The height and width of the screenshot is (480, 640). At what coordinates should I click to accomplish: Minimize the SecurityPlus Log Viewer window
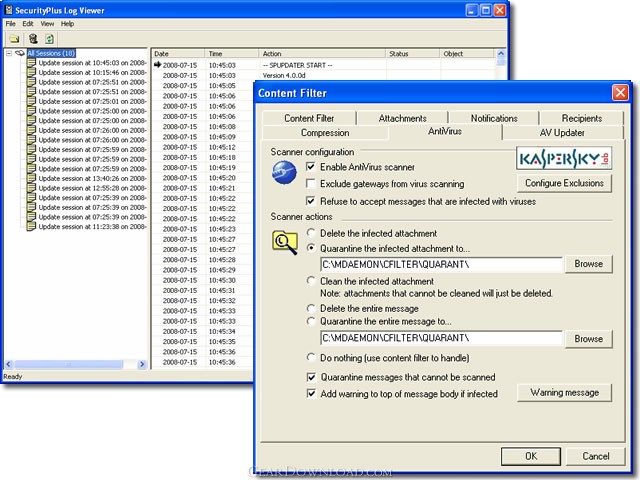471,10
